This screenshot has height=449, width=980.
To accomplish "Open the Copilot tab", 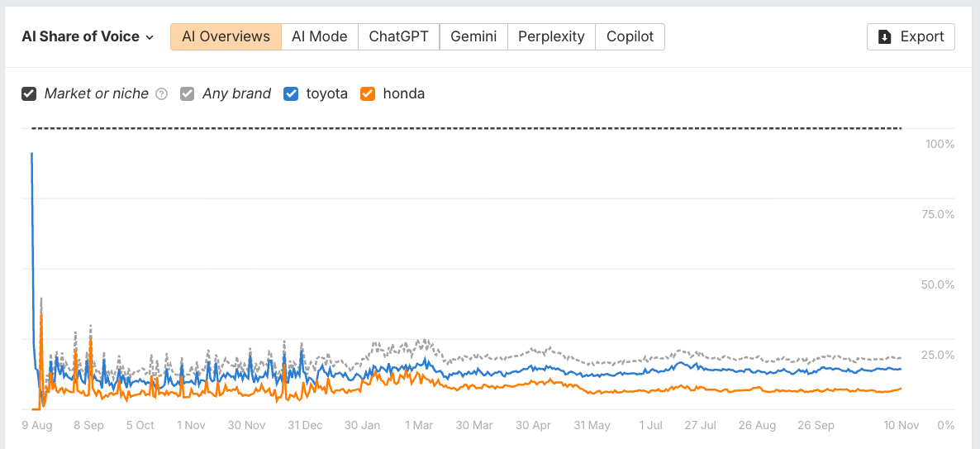I will tap(630, 36).
